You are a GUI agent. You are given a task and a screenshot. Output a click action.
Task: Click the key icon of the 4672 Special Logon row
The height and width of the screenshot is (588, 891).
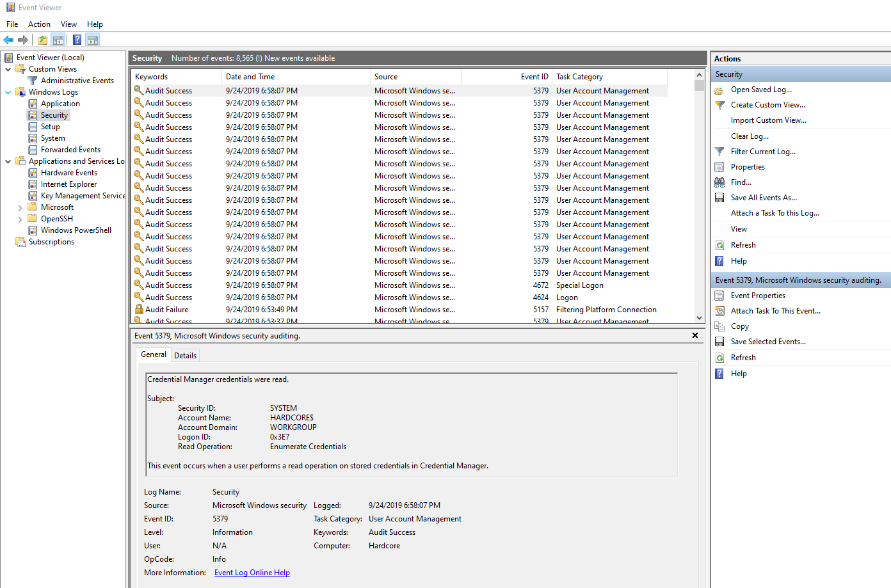pyautogui.click(x=138, y=285)
